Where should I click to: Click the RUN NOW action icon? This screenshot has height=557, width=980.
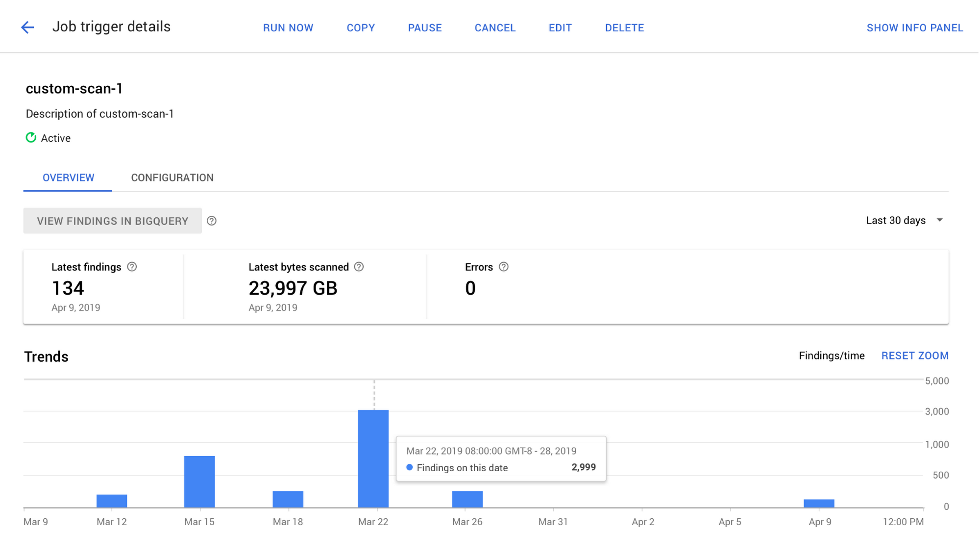point(288,27)
